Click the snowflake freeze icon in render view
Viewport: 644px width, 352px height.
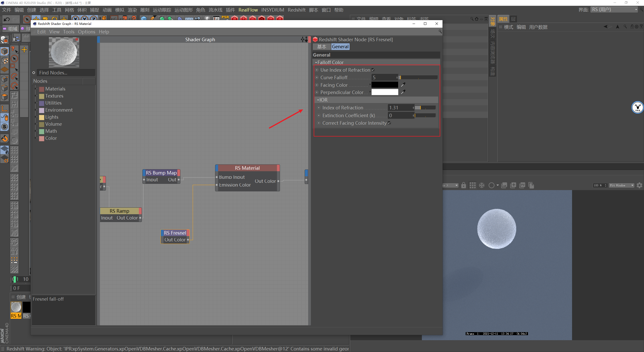[481, 185]
